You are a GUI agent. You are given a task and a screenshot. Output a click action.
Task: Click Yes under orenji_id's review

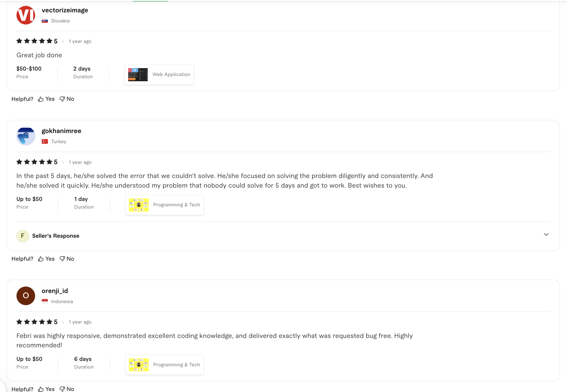(x=50, y=389)
